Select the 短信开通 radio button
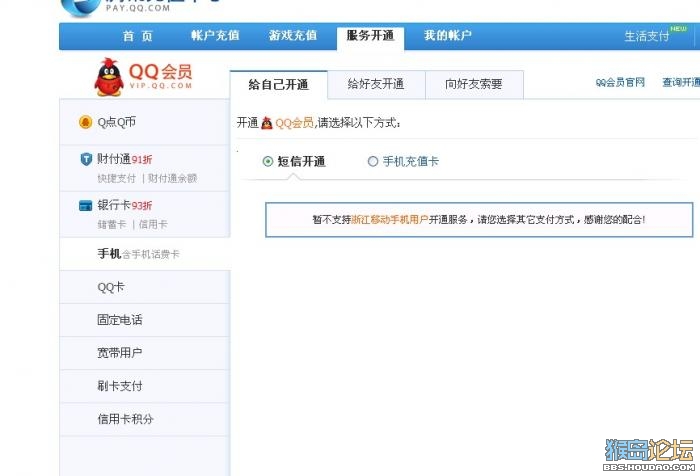Viewport: 700px width, 476px height. [268, 161]
